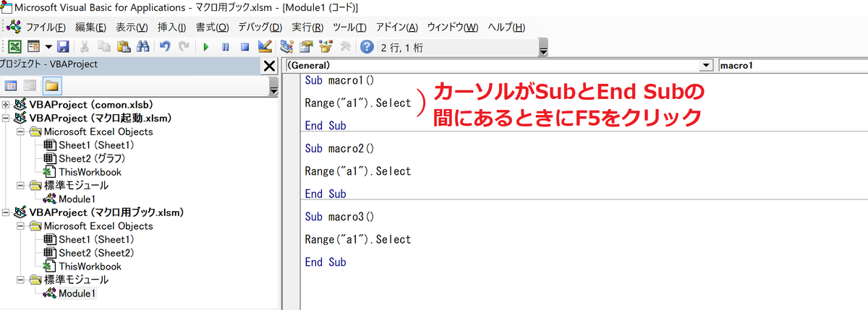868x310 pixels.
Task: Run the macro with the green play icon
Action: [x=206, y=48]
